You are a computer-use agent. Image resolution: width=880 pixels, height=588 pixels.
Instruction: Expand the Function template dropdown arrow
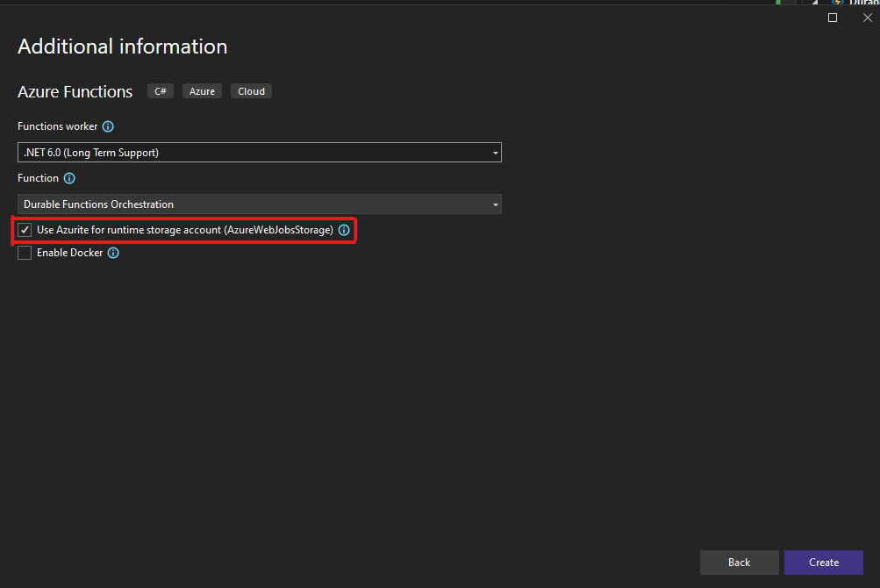pos(495,204)
